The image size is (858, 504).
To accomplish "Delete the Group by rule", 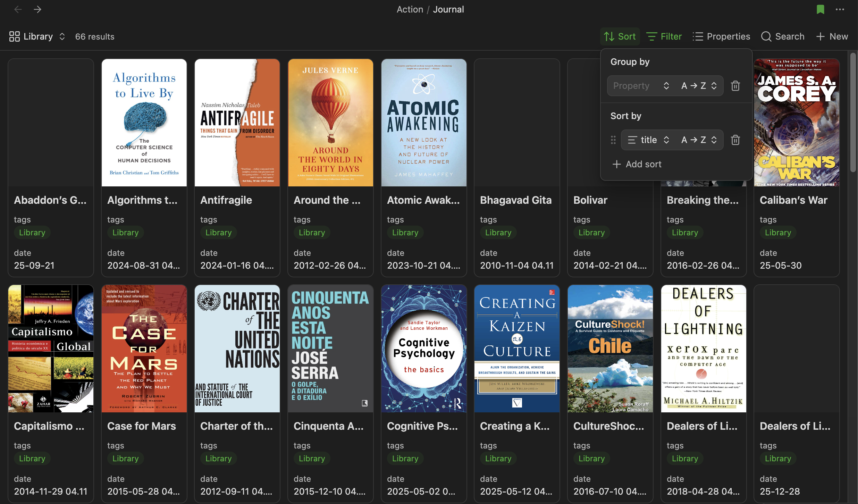I will pos(735,86).
